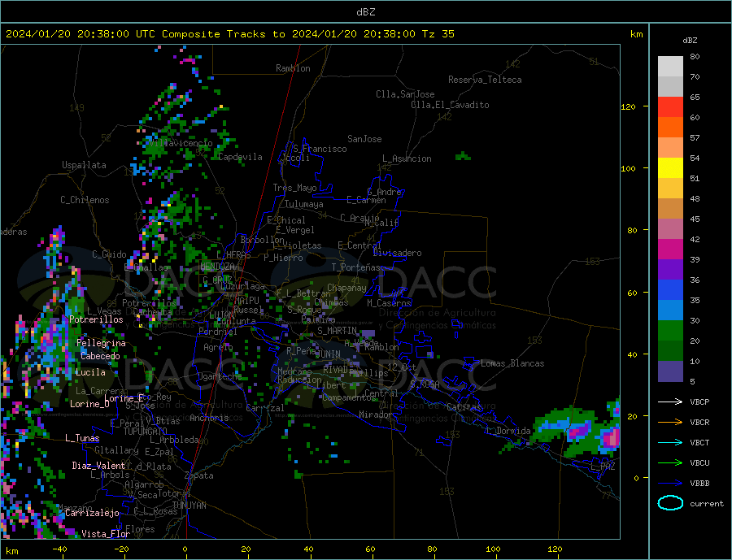Click the '-40' tick on horizontal km axis
This screenshot has width=732, height=560.
tap(59, 549)
